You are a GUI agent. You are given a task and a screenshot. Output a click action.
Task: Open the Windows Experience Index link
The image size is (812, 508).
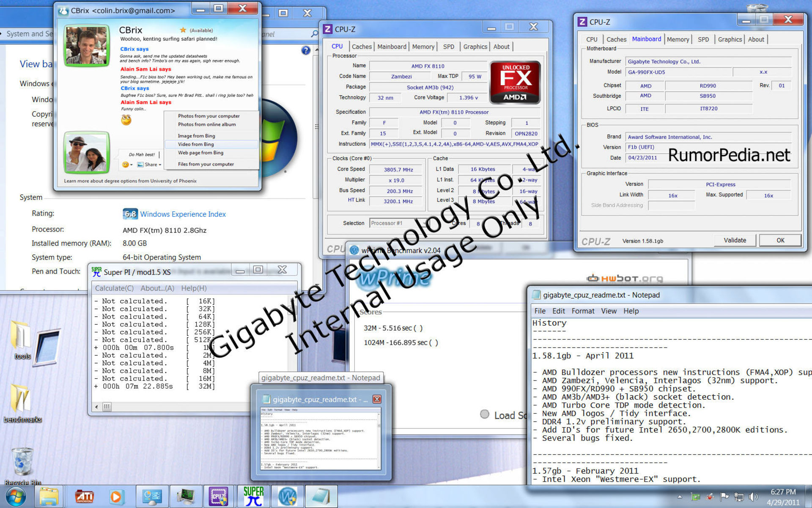pyautogui.click(x=184, y=214)
